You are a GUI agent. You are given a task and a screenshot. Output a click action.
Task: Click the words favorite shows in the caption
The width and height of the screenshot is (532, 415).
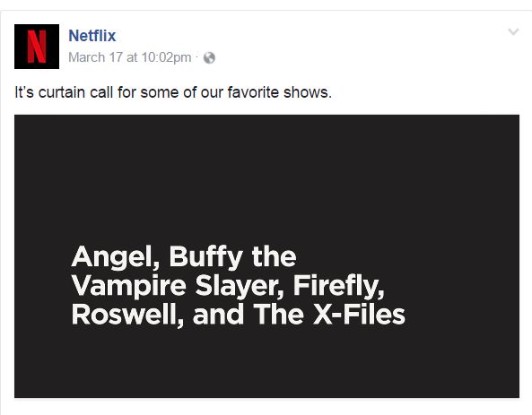coord(280,92)
